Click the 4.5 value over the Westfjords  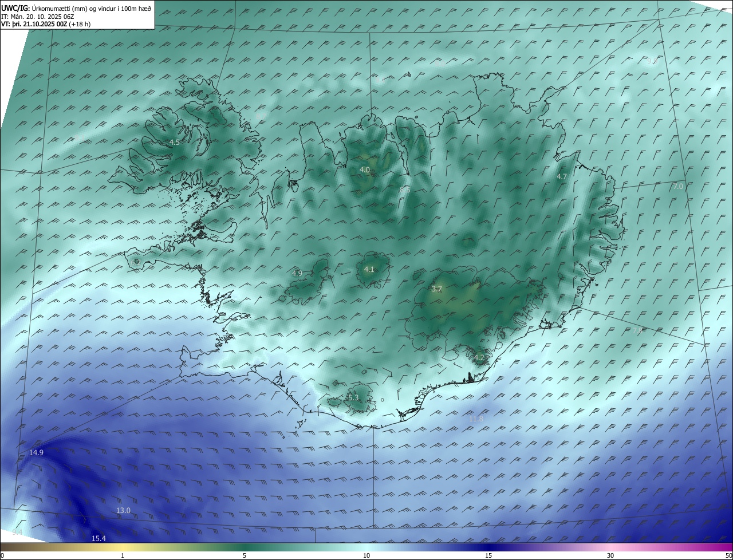[175, 142]
